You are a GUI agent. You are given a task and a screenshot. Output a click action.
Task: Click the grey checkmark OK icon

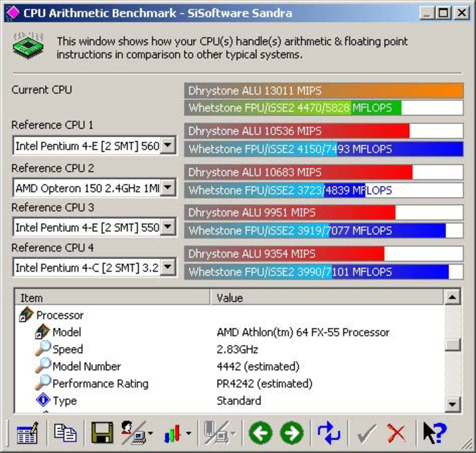pos(367,433)
